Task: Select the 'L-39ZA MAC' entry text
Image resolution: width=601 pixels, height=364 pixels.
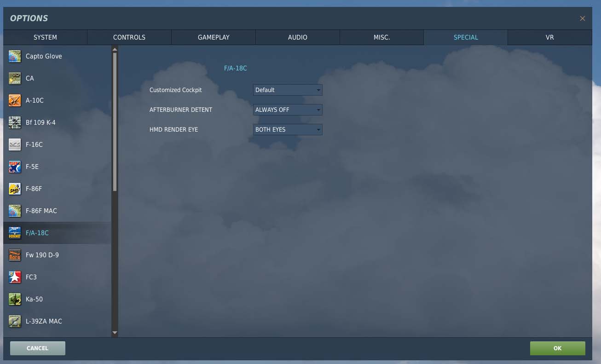Action: (x=44, y=321)
